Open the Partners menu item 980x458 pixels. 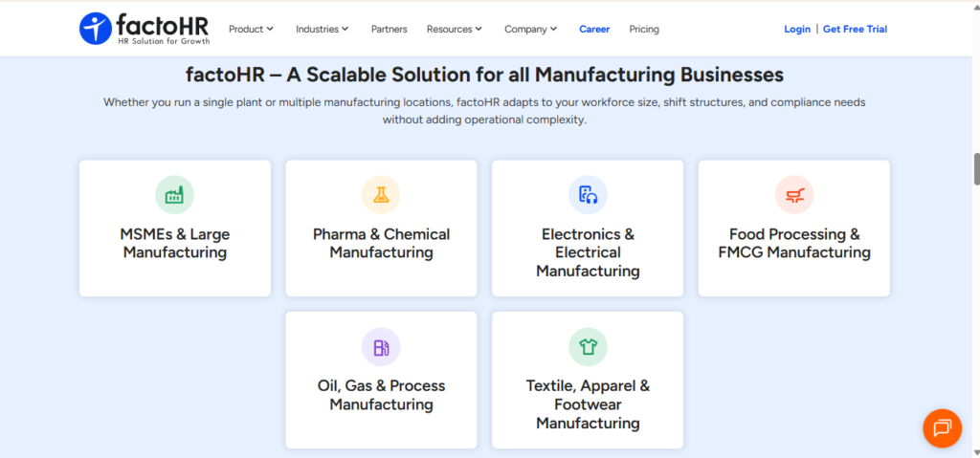[x=389, y=29]
